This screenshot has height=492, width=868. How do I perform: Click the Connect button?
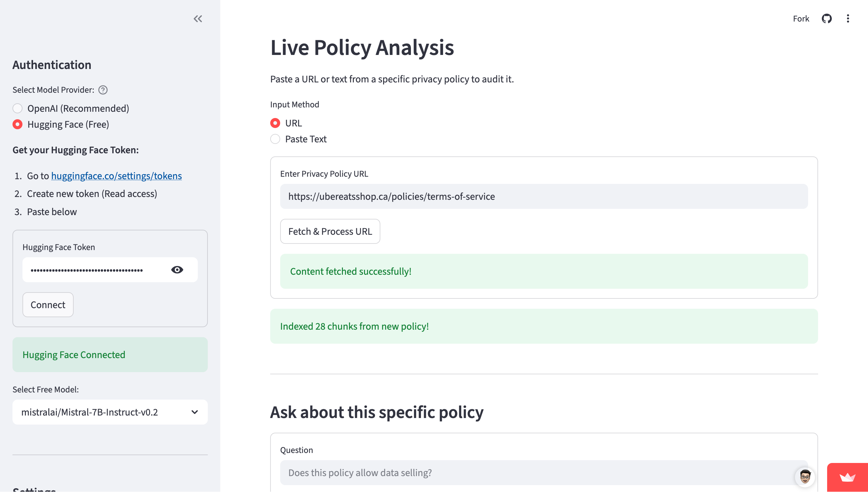click(48, 305)
